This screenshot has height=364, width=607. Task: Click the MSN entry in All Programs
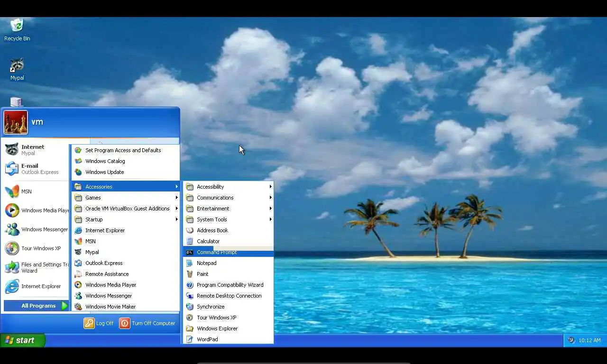pyautogui.click(x=126, y=241)
